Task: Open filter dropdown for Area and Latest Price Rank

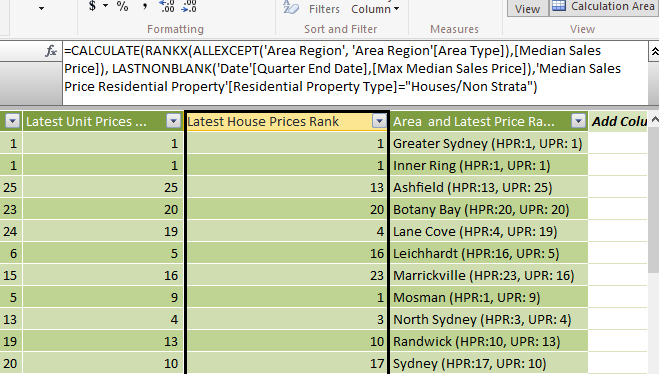Action: 578,121
